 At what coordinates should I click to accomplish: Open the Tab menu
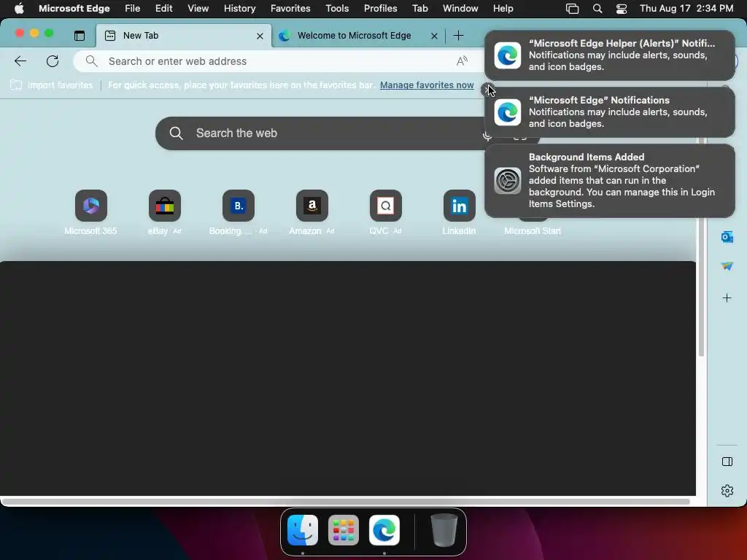pyautogui.click(x=419, y=9)
